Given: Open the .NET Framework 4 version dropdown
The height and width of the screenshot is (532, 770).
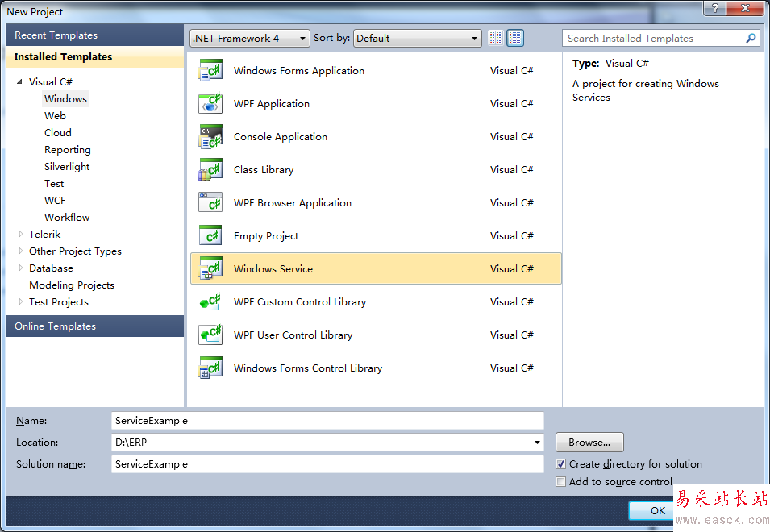Looking at the screenshot, I should pyautogui.click(x=249, y=38).
